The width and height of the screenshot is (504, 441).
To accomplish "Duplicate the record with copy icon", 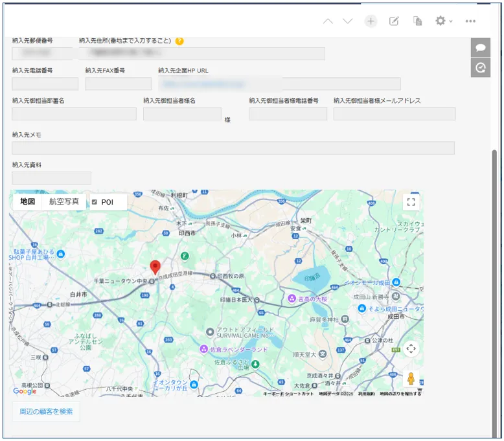I will coord(417,21).
